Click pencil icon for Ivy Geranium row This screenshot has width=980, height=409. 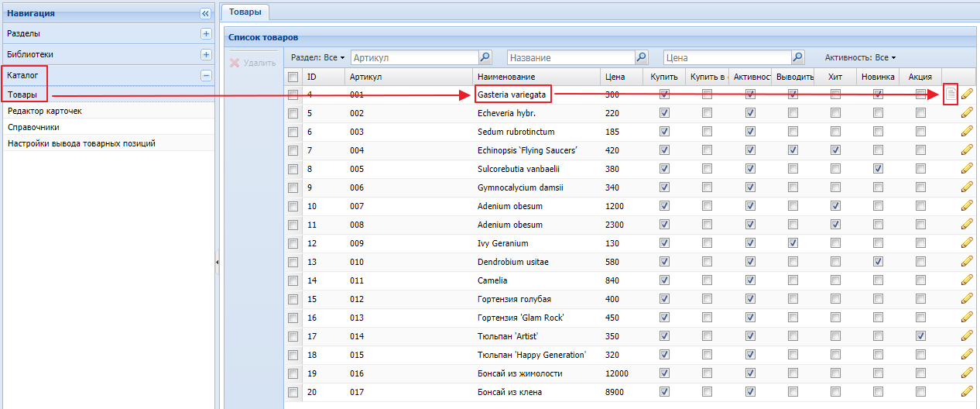click(967, 243)
